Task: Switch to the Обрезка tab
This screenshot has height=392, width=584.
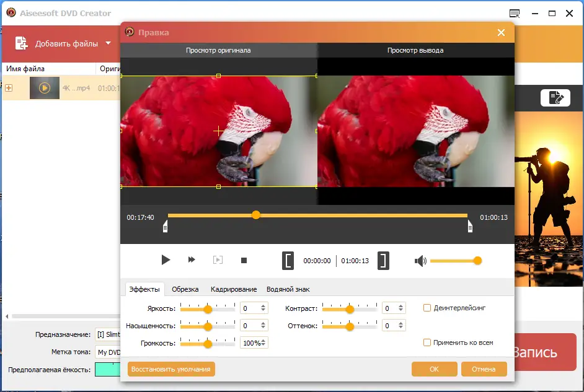Action: 185,289
